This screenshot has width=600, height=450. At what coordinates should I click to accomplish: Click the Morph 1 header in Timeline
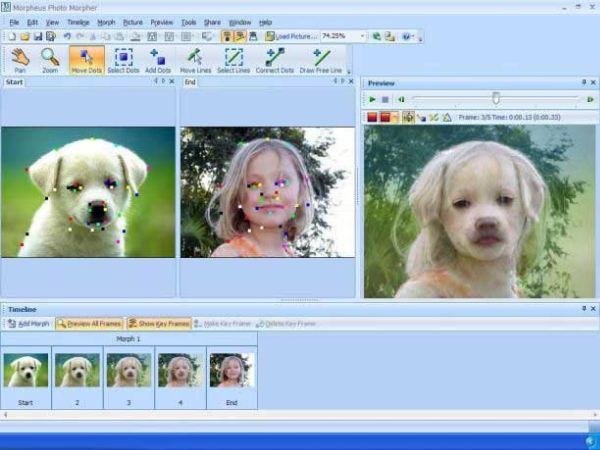tap(129, 339)
